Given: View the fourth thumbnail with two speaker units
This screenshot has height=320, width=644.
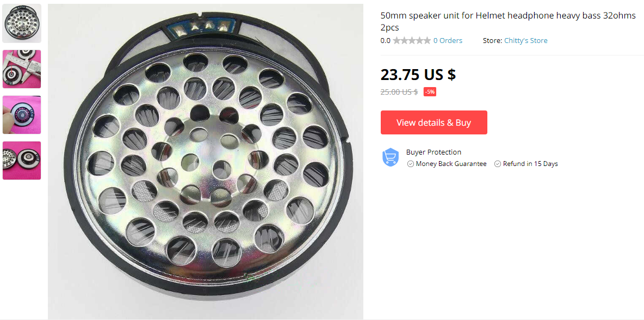Looking at the screenshot, I should 22,160.
